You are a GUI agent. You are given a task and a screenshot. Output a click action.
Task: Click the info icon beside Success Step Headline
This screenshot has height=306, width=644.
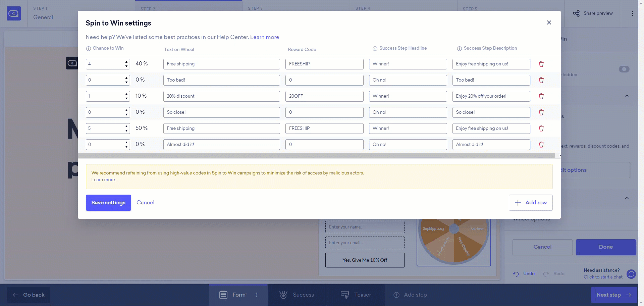375,49
